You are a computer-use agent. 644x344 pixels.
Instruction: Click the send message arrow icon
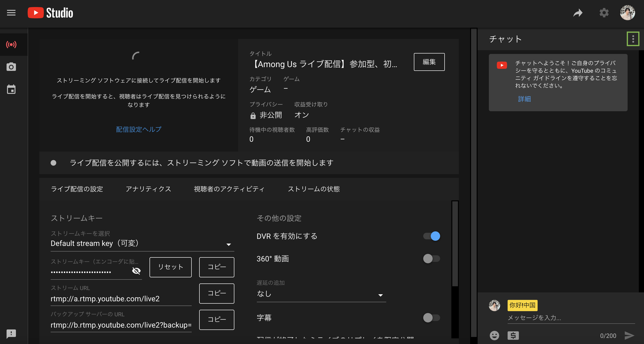click(629, 336)
